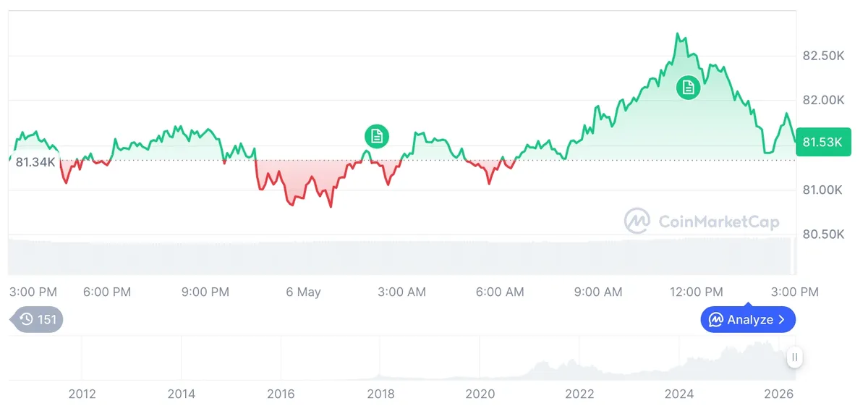Screen dimensions: 868x406
Task: Click the 81.00K label on the price axis
Action: 823,190
